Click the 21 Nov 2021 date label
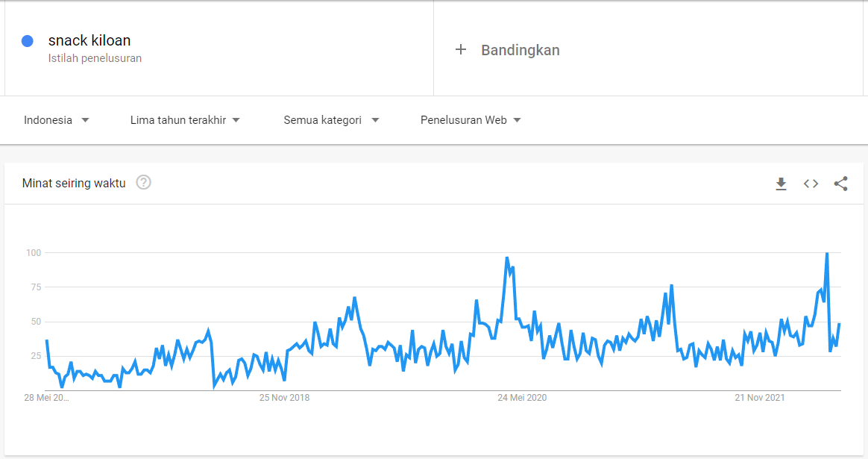The height and width of the screenshot is (459, 868). (760, 398)
